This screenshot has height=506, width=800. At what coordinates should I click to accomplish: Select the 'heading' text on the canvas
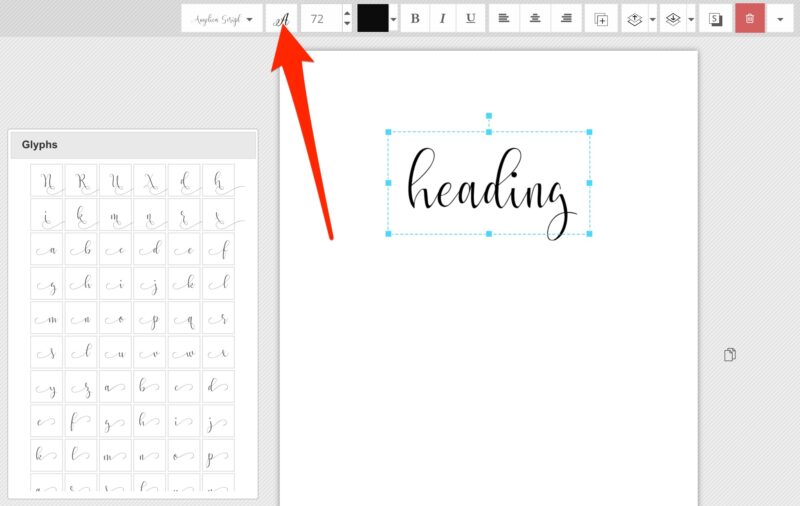488,184
